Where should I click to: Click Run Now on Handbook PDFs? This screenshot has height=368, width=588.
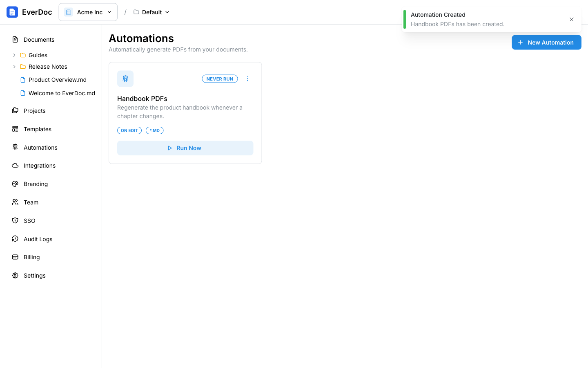click(185, 148)
